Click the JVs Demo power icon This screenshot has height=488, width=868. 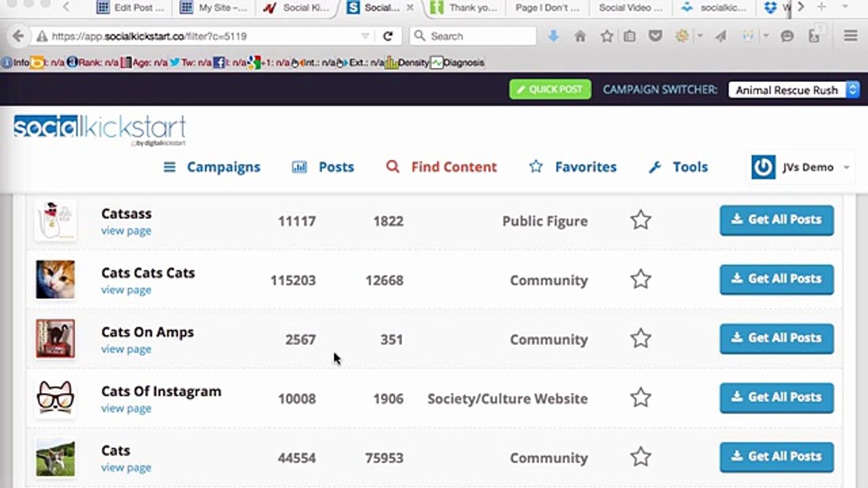[x=763, y=167]
